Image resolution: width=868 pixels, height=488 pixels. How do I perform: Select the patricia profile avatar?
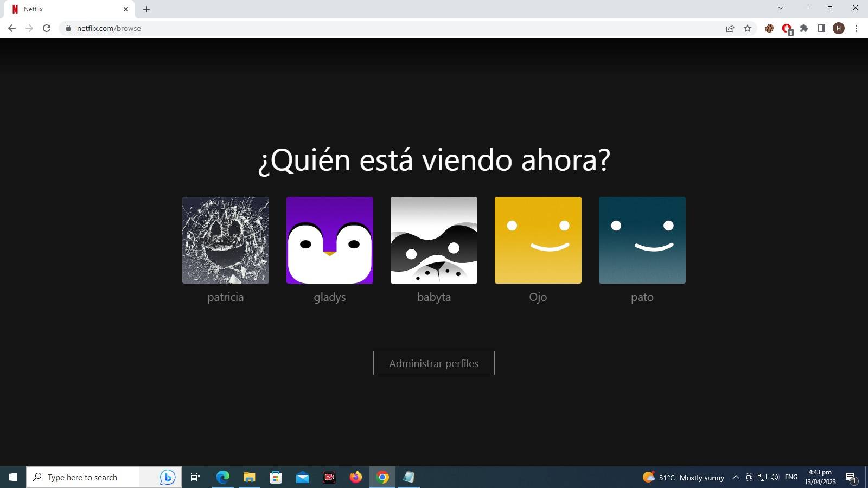pyautogui.click(x=226, y=240)
